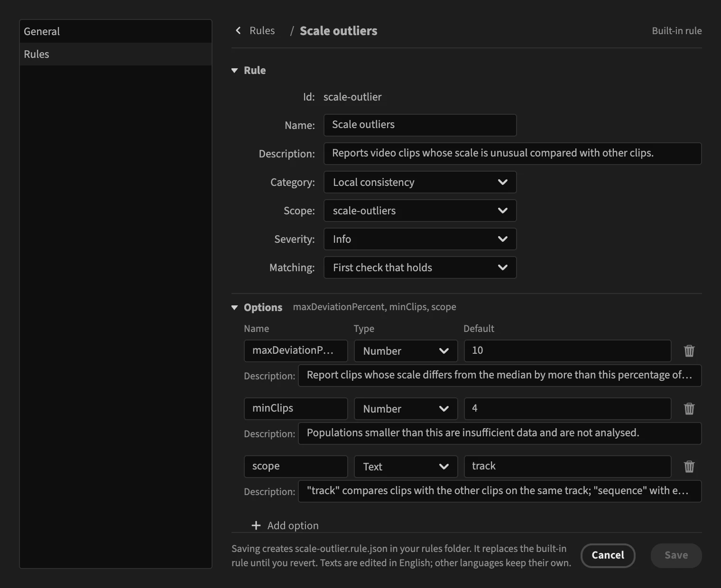Edit default value track field
This screenshot has width=721, height=588.
click(567, 467)
